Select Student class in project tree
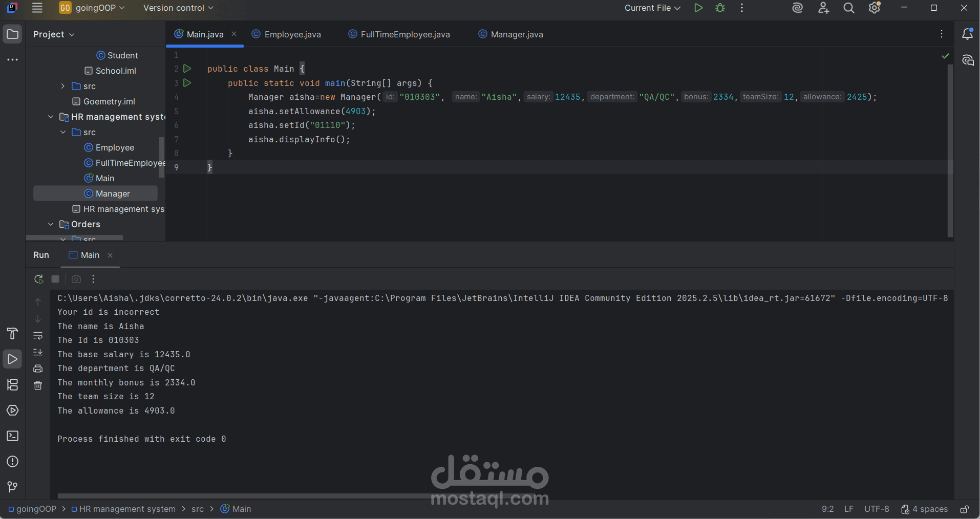Image resolution: width=980 pixels, height=519 pixels. (x=117, y=55)
